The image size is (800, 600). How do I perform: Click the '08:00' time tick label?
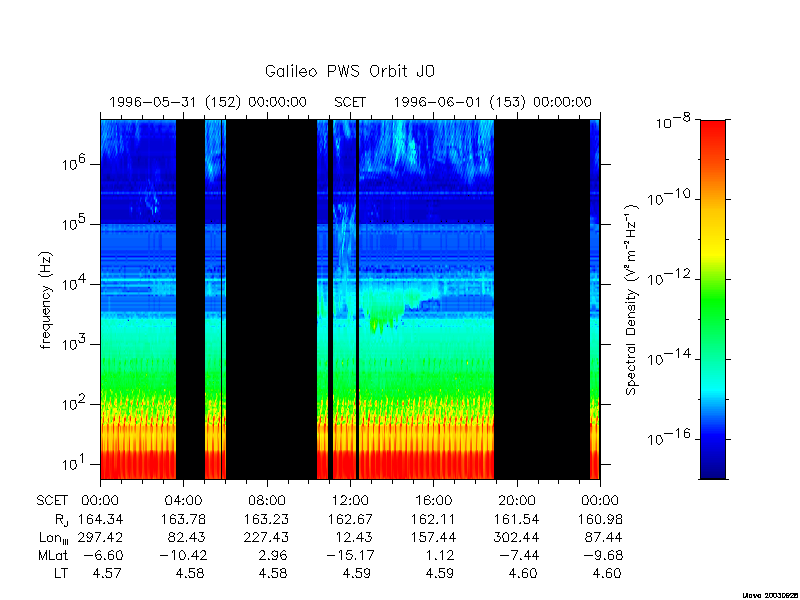coord(267,501)
